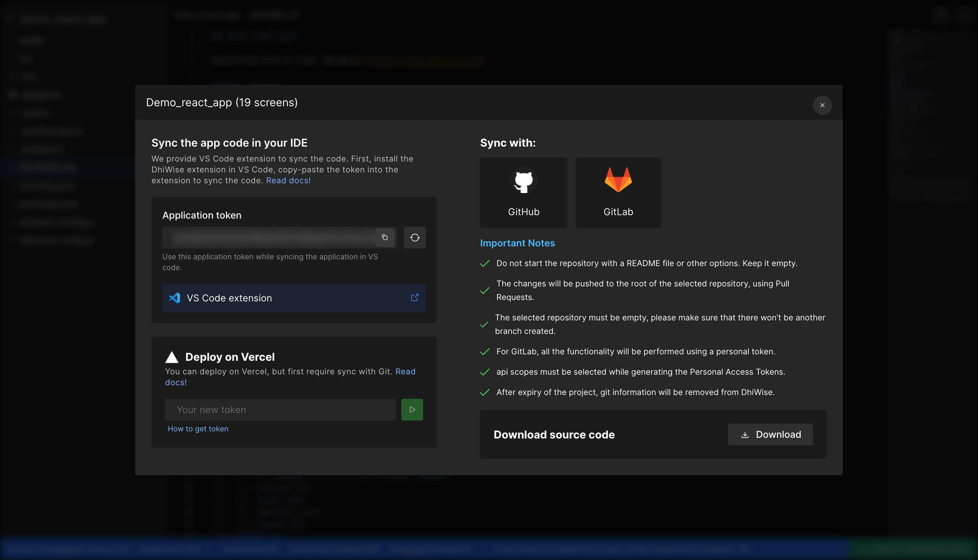Viewport: 978px width, 560px height.
Task: Click the VS Code logo icon
Action: click(x=175, y=298)
